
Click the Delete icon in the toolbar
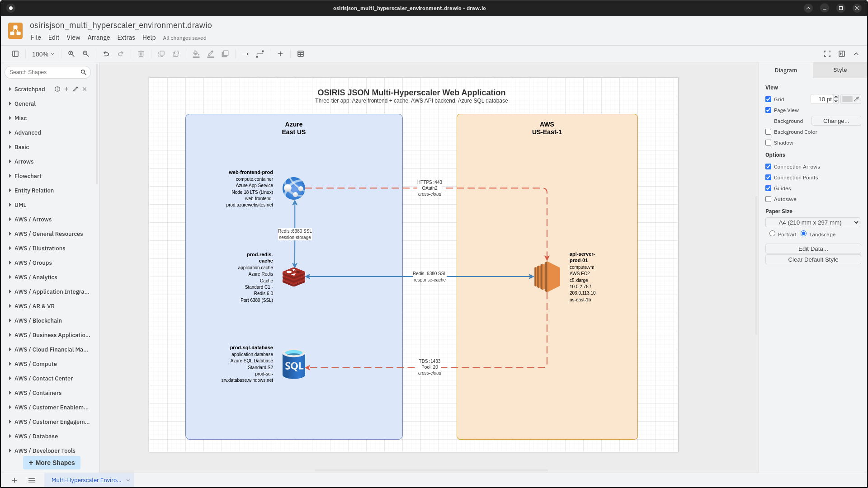141,54
